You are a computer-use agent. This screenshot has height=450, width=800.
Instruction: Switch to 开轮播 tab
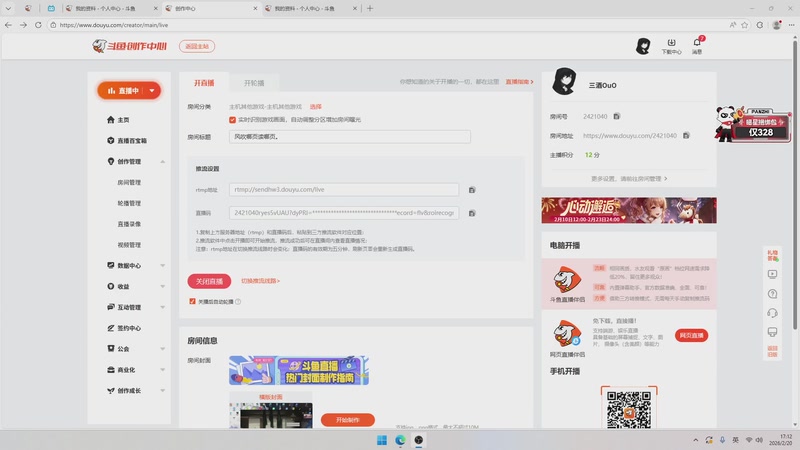[x=254, y=83]
